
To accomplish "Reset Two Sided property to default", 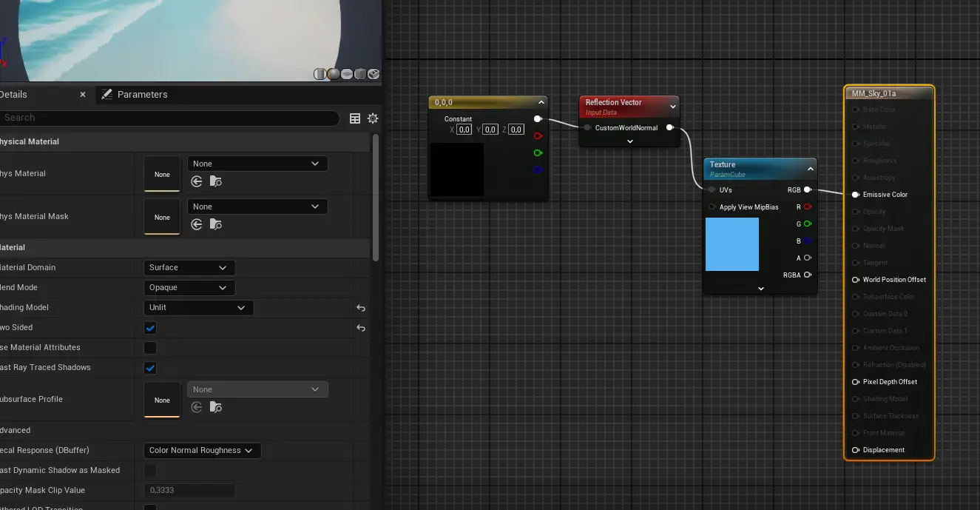I will (x=361, y=328).
